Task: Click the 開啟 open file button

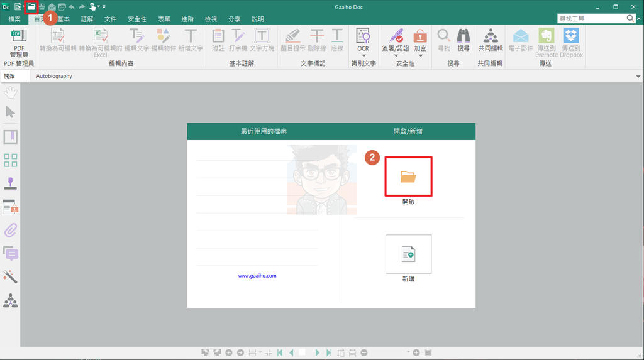Action: [x=408, y=177]
